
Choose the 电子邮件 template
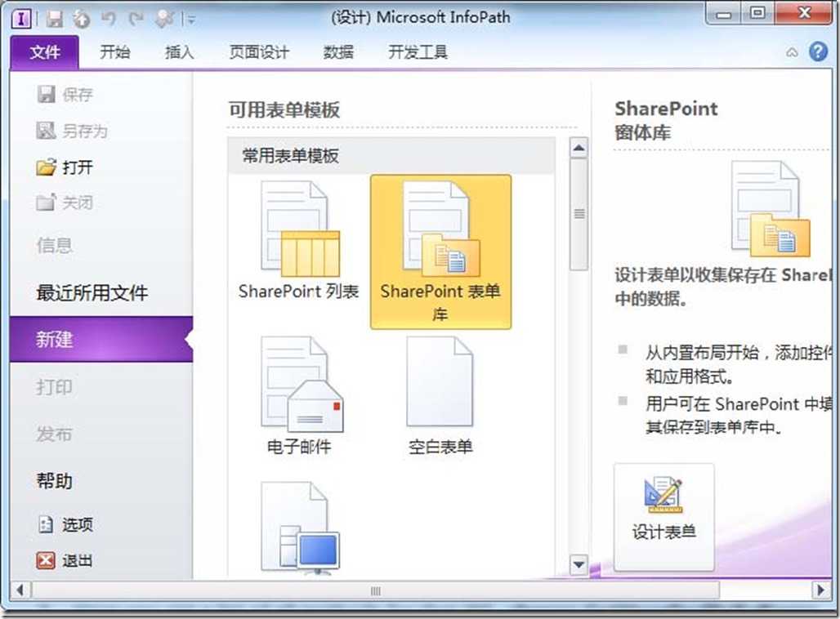pos(299,396)
